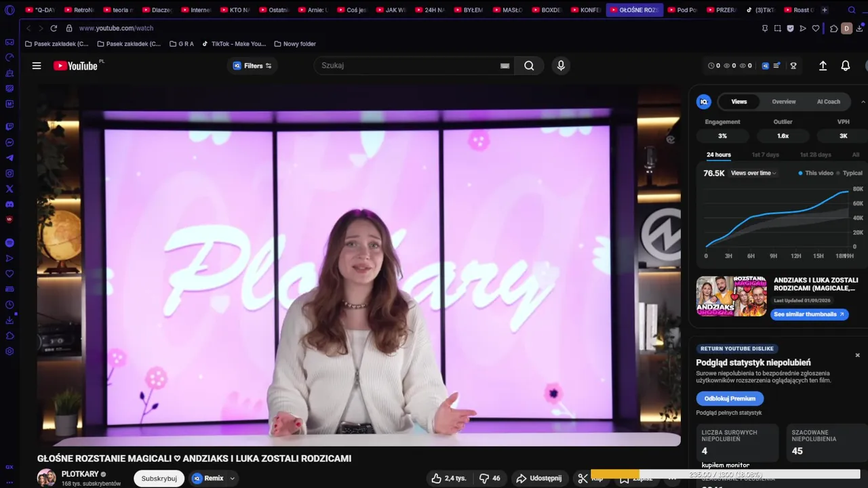Switch to the 'BOXDE' browser tab

(x=547, y=10)
